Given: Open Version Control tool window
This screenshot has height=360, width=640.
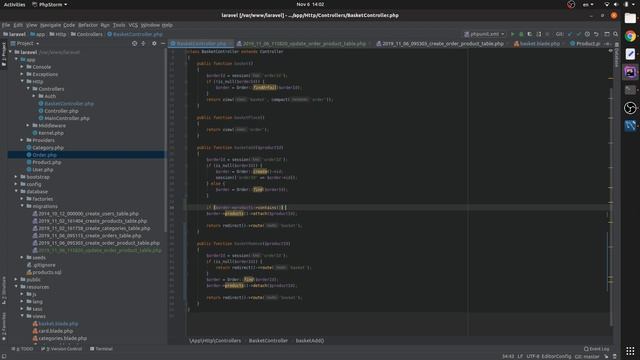Looking at the screenshot, I should pos(62,349).
